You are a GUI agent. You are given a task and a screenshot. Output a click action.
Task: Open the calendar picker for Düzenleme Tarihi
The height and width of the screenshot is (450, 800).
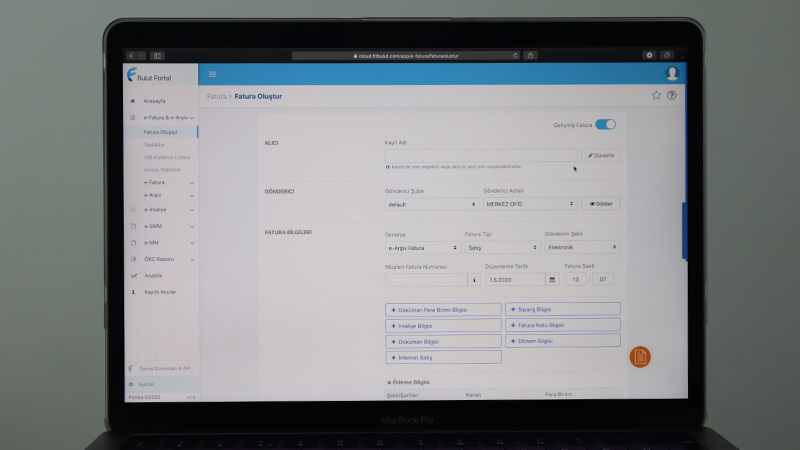552,280
